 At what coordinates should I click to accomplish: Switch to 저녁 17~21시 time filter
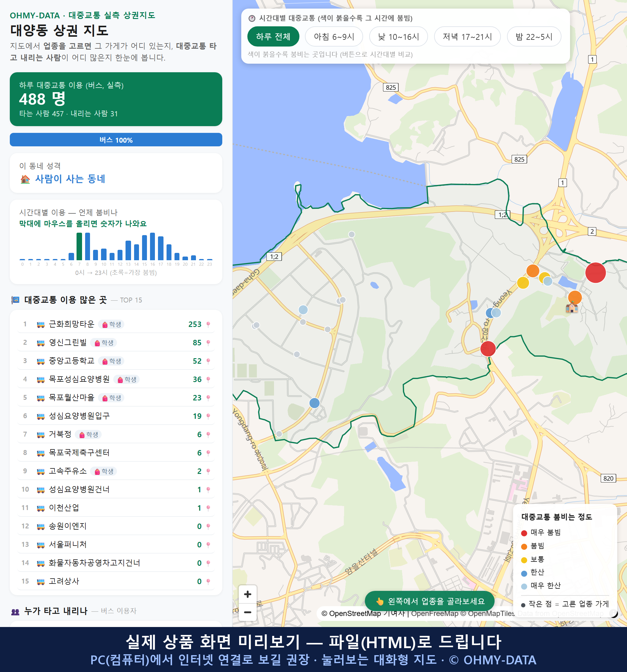pyautogui.click(x=467, y=36)
